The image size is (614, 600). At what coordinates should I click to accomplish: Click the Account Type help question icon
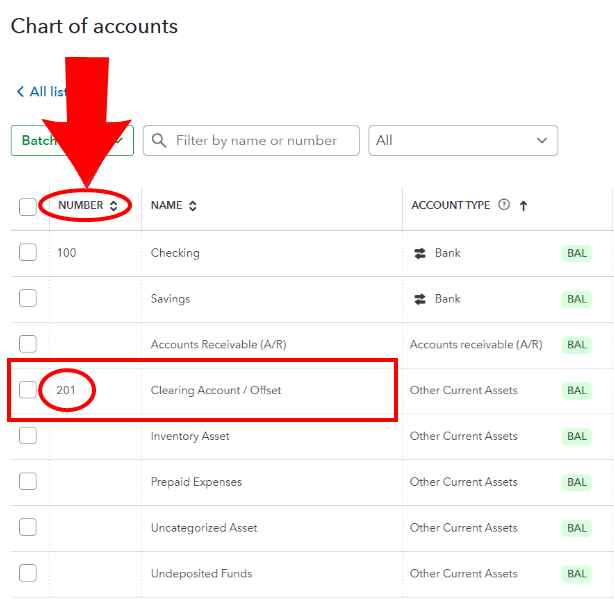pyautogui.click(x=504, y=204)
